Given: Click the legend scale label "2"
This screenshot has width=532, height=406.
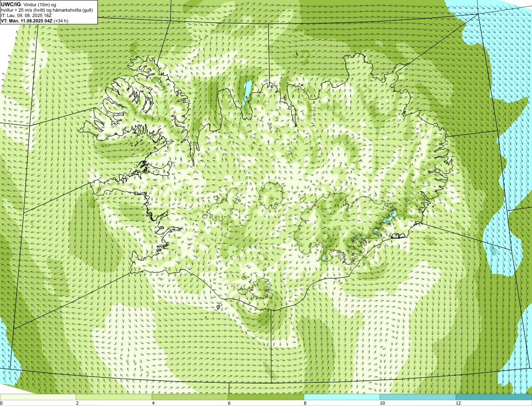Looking at the screenshot, I should 77,403.
